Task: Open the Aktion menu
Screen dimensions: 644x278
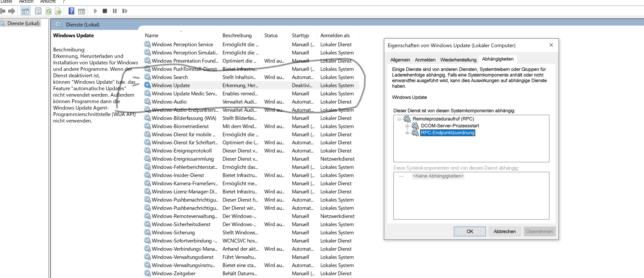Action: pyautogui.click(x=26, y=2)
